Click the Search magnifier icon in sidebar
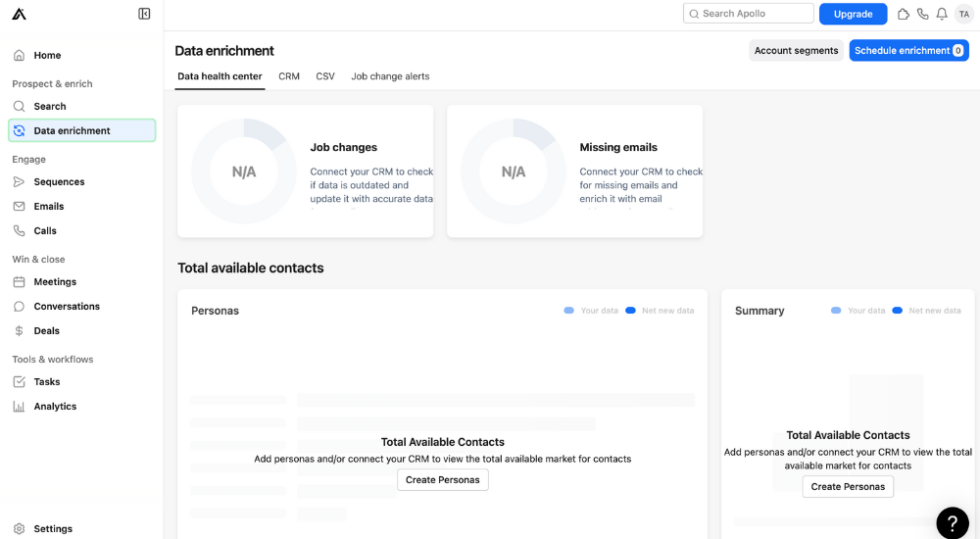Viewport: 980px width, 539px height. (20, 106)
